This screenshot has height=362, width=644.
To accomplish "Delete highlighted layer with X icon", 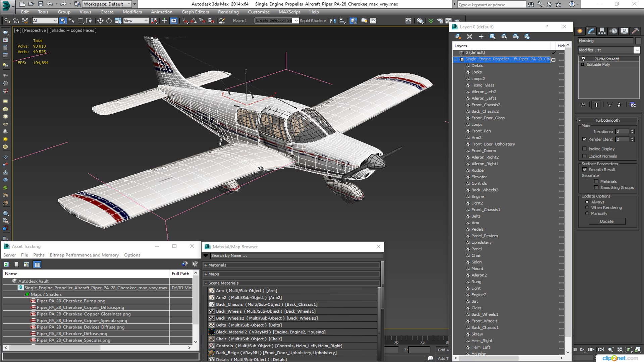I will 469,37.
